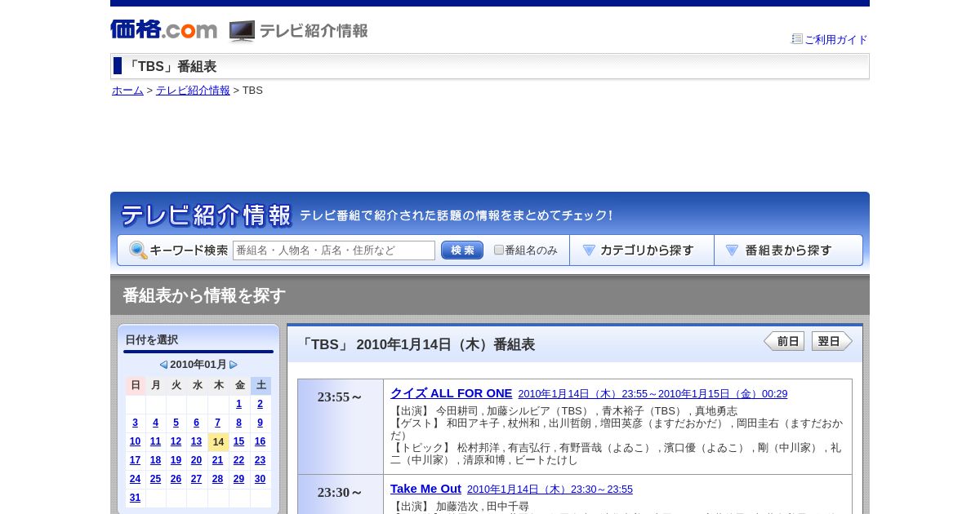Select January 20 in calendar

point(196,460)
